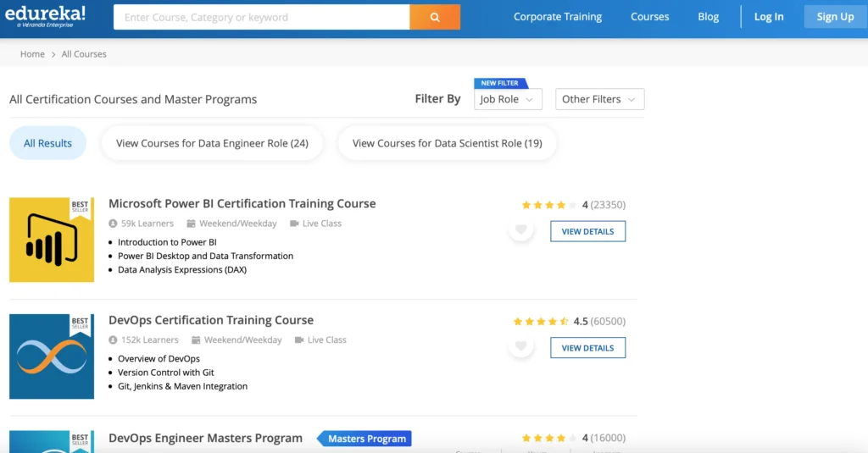
Task: Navigate to Home breadcrumb
Action: 32,53
